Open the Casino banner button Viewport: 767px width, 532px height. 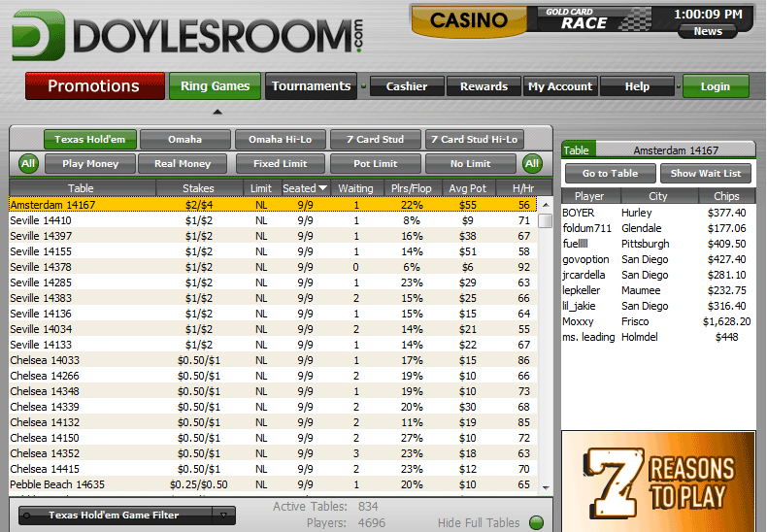click(x=469, y=20)
